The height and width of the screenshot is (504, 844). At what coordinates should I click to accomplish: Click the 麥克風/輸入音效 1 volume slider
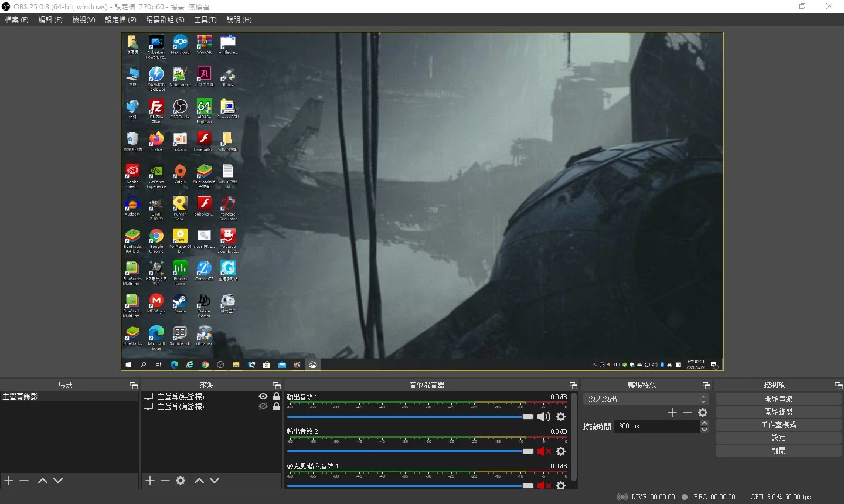[x=410, y=485]
